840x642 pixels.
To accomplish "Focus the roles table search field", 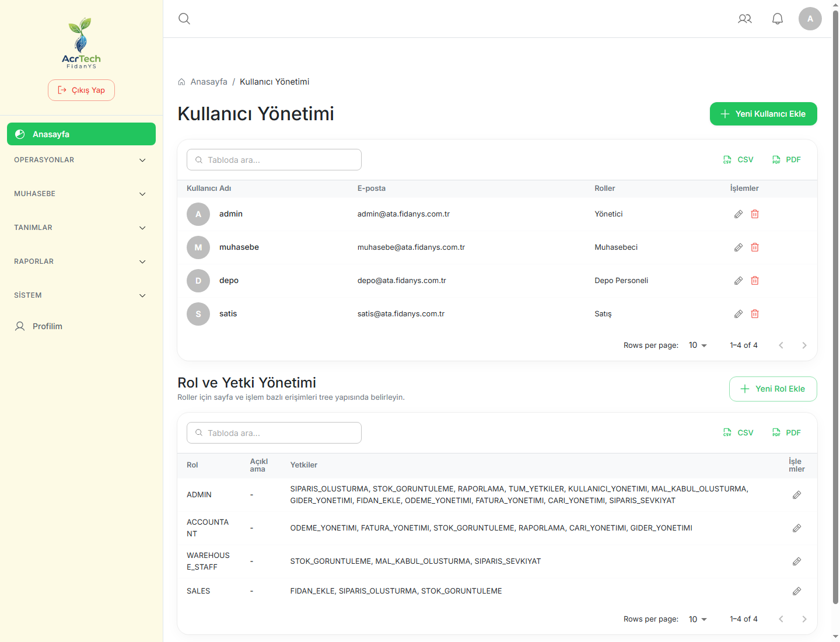I will pyautogui.click(x=274, y=433).
